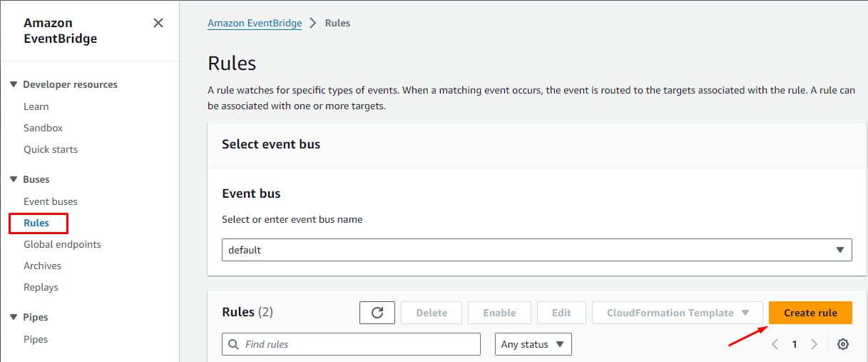Viewport: 868px width, 362px height.
Task: Collapse the Buses section
Action: point(14,179)
